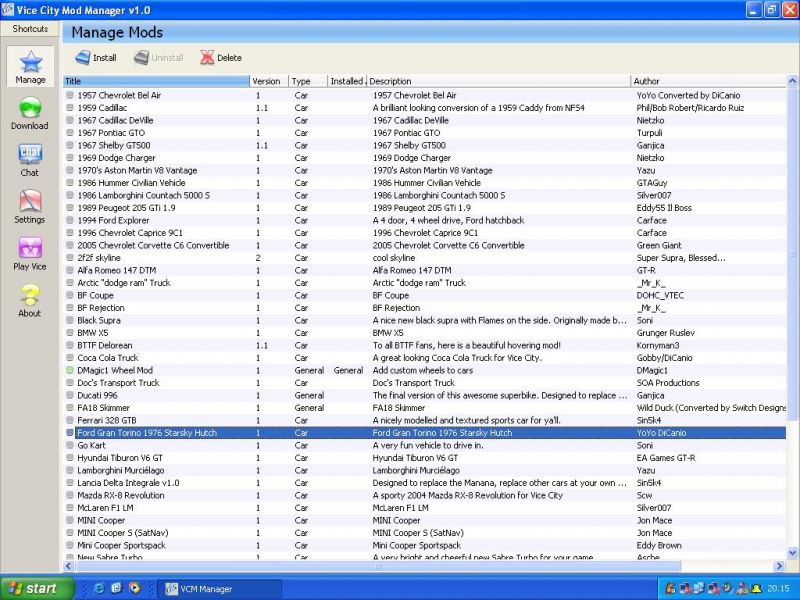Click the status icon beside Coca Cola Truck
800x600 pixels.
coord(70,358)
